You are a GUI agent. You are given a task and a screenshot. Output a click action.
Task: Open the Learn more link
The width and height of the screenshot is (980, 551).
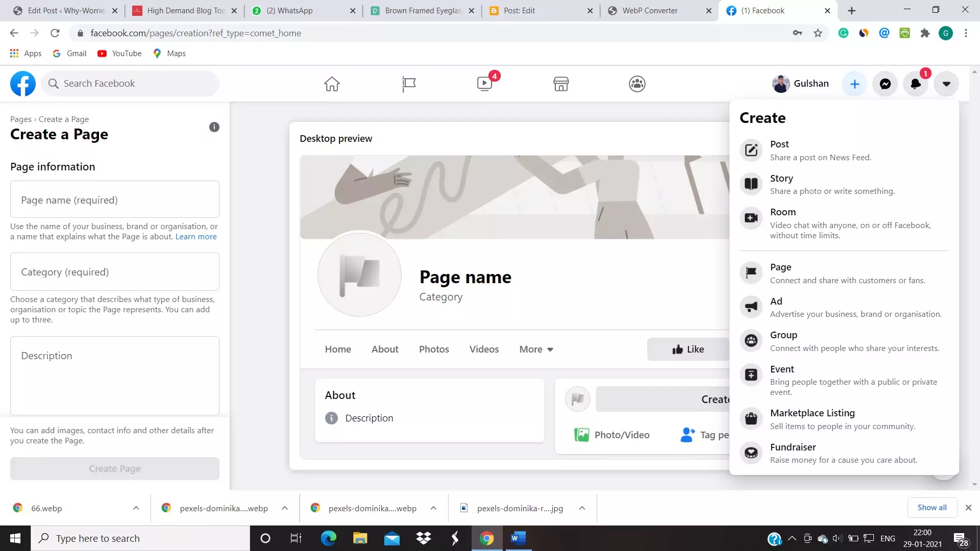(196, 237)
